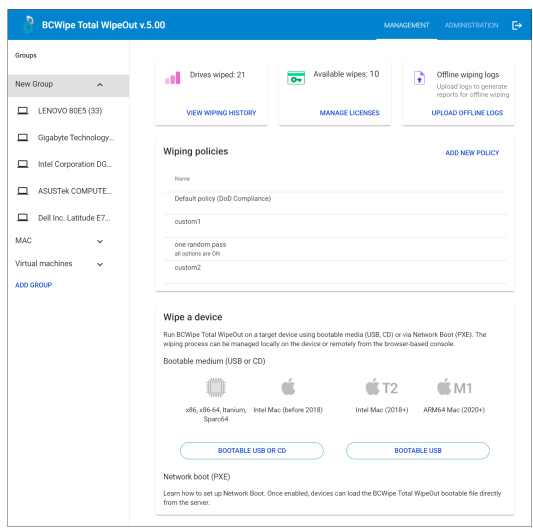Screen dimensions: 533x531
Task: Click the Gigabyte Technology laptop icon
Action: (23, 137)
